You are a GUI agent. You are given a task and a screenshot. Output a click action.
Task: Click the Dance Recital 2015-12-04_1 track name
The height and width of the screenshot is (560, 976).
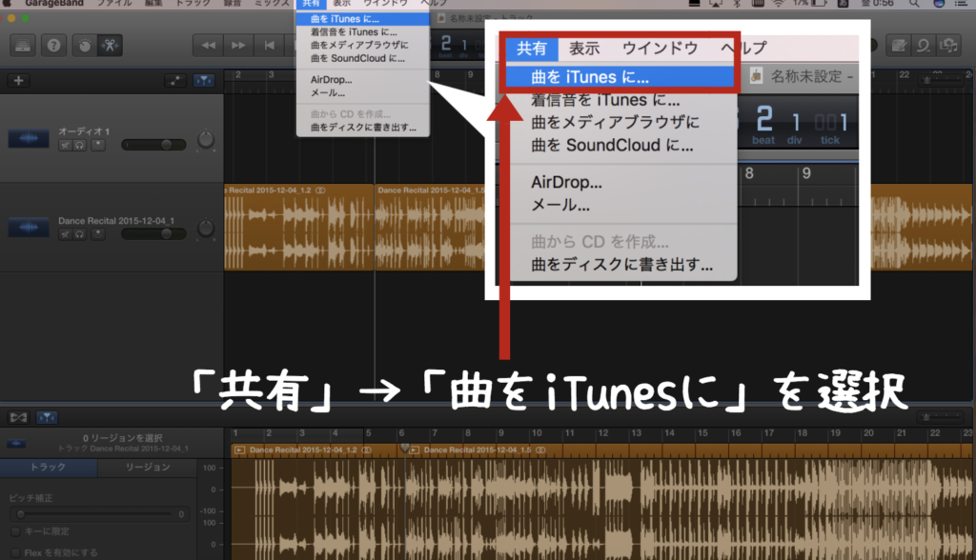116,221
